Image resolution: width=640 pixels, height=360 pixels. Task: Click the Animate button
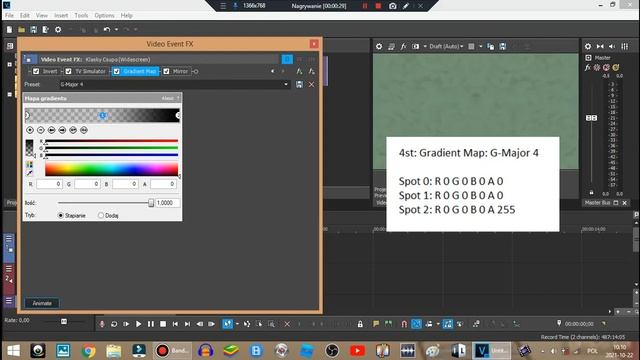tap(42, 303)
